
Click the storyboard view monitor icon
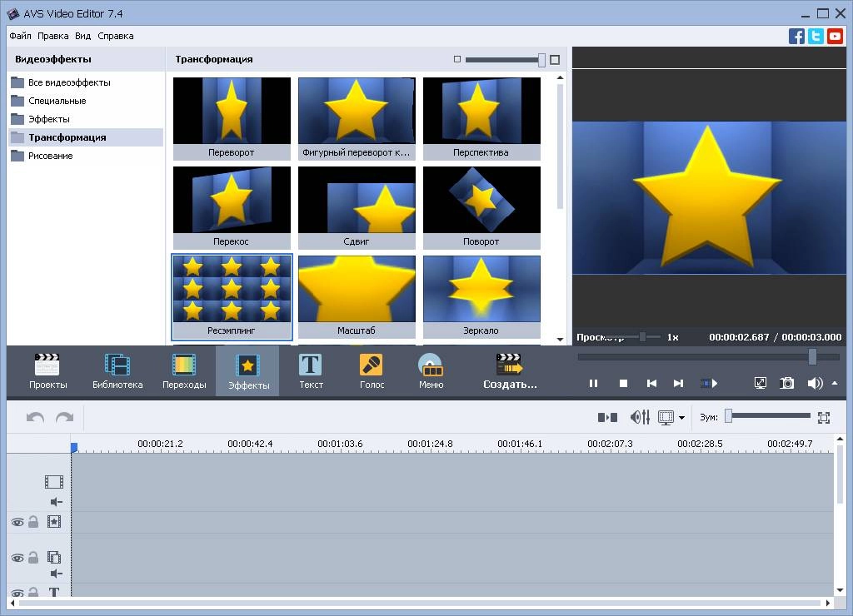[666, 418]
